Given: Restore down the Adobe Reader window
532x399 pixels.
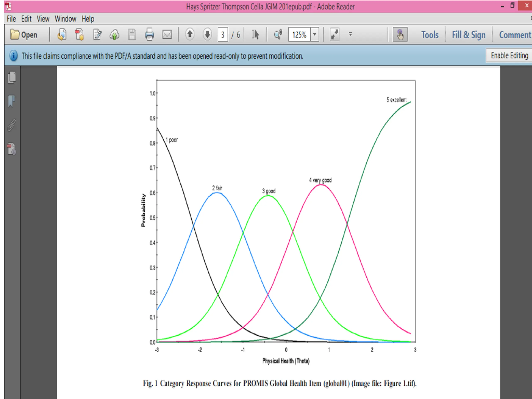Looking at the screenshot, I should coord(512,5).
